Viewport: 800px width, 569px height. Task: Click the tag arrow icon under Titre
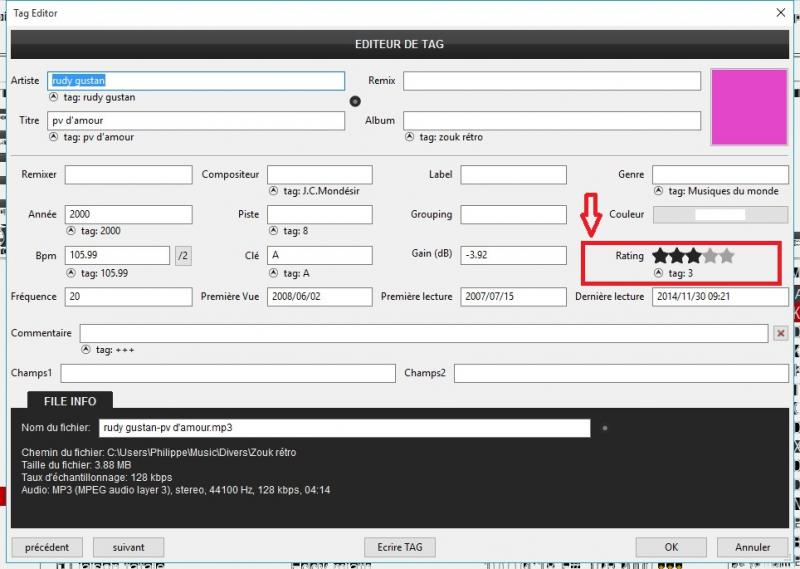tap(53, 137)
